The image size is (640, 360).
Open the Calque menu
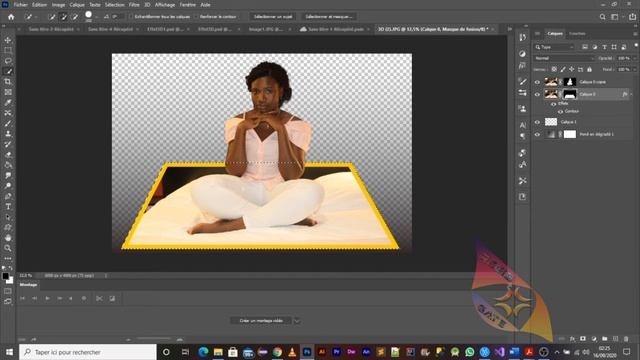[77, 5]
